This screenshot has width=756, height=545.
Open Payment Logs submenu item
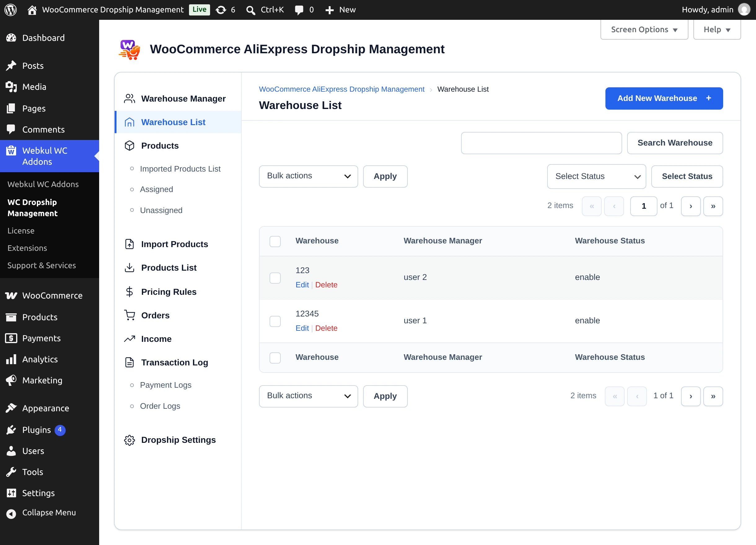[x=165, y=385]
